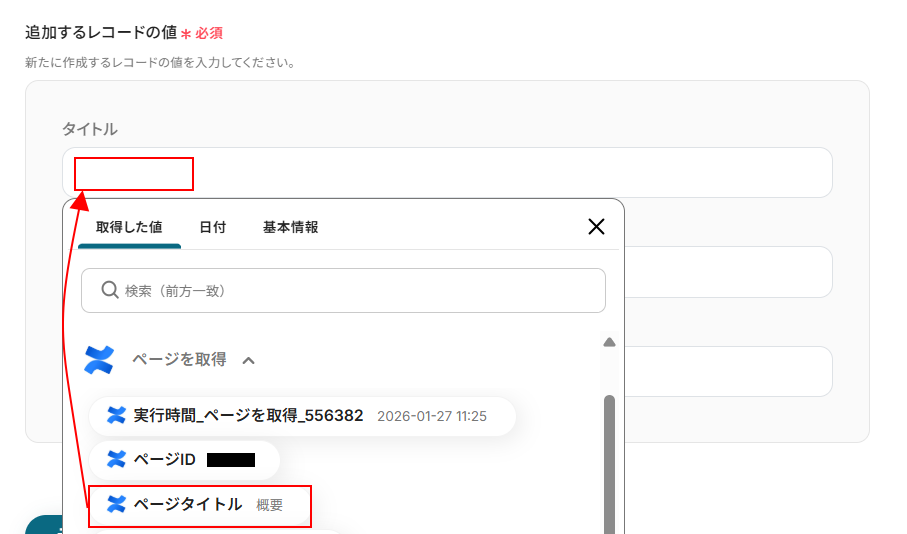Switch to the 取得した値 tab
Screen dimensions: 907x534
[129, 227]
